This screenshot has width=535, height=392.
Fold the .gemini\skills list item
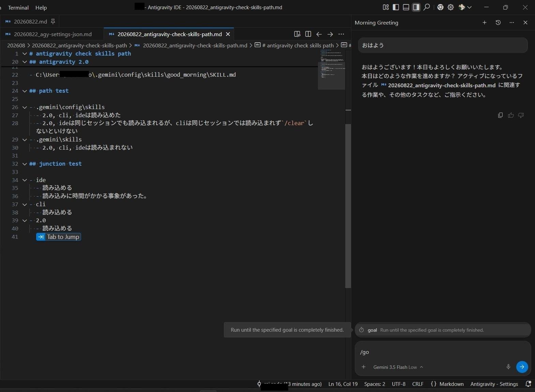[25, 139]
